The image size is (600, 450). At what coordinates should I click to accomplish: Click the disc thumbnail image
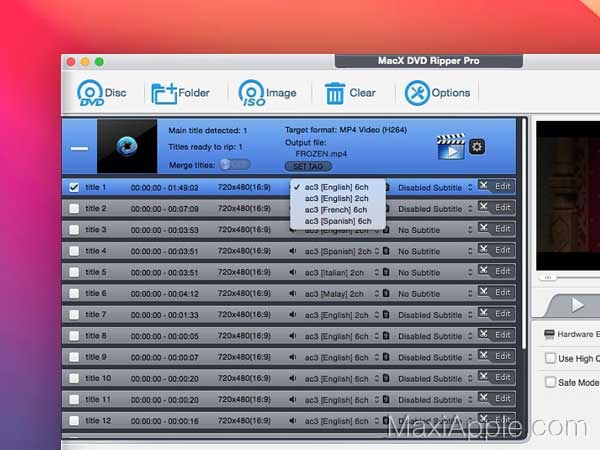point(127,146)
